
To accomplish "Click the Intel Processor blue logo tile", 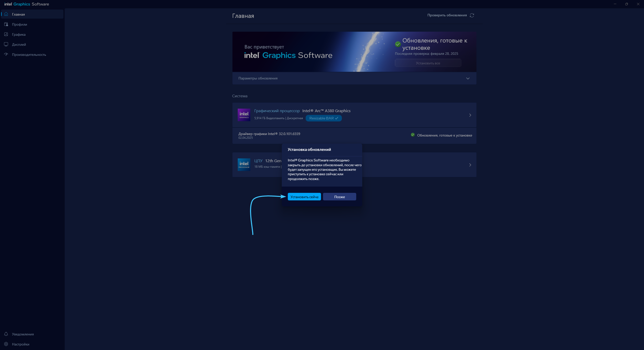I will 244,165.
